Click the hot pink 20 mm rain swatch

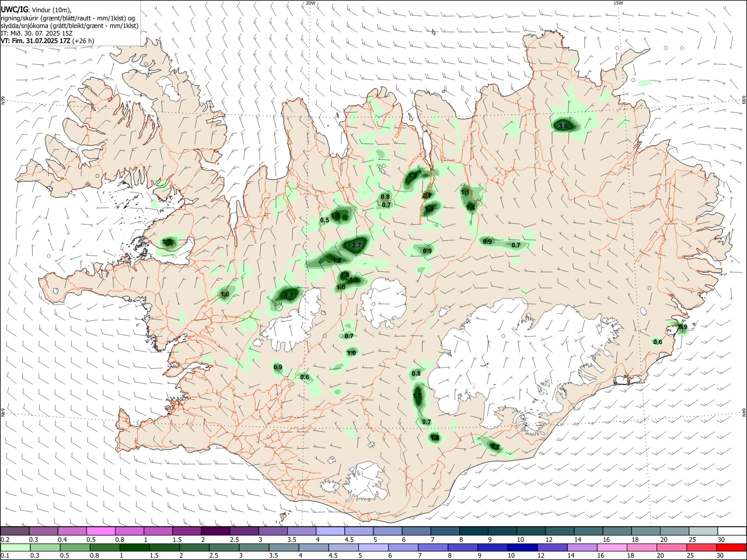click(671, 547)
